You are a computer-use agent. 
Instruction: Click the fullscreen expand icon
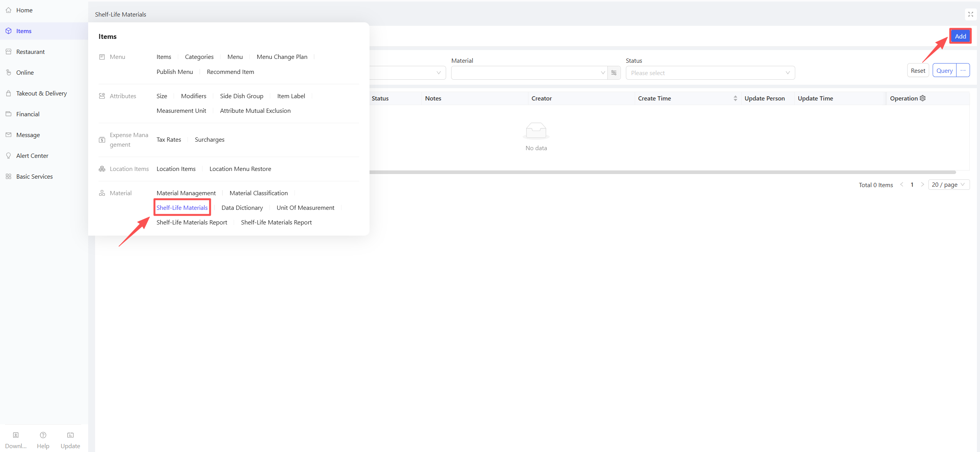point(970,14)
